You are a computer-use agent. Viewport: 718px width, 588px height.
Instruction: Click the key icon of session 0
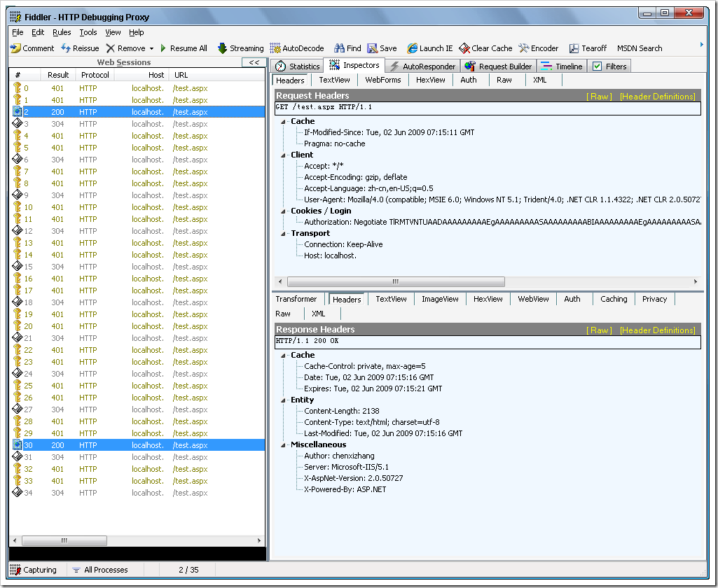[x=17, y=88]
